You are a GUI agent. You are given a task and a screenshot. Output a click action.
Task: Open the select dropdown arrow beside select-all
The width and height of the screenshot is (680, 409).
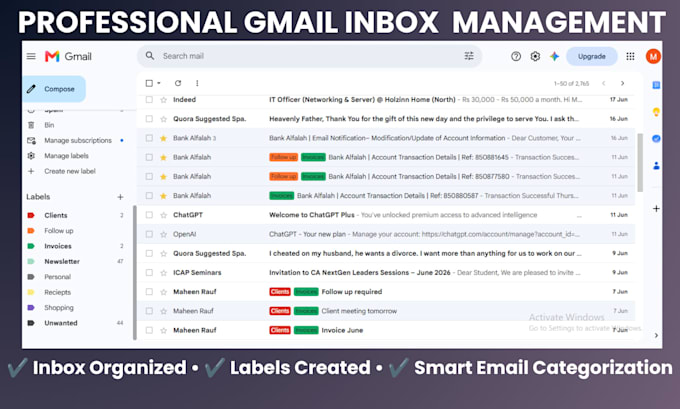coord(159,83)
